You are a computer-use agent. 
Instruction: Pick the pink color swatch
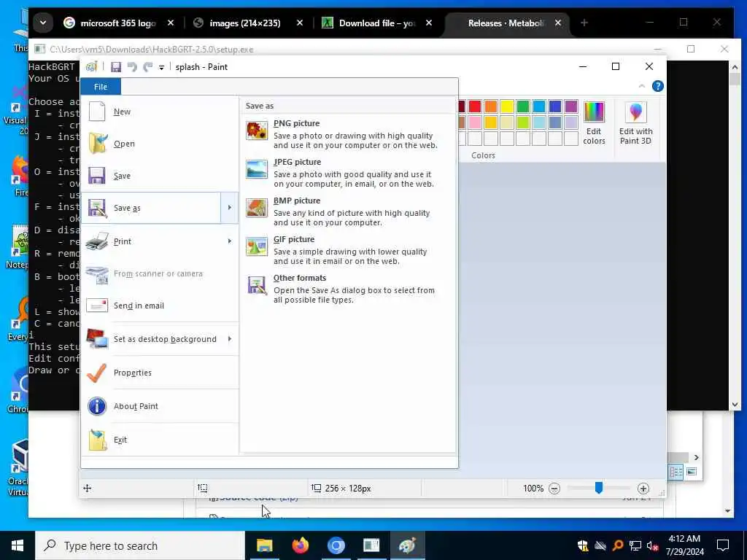475,122
